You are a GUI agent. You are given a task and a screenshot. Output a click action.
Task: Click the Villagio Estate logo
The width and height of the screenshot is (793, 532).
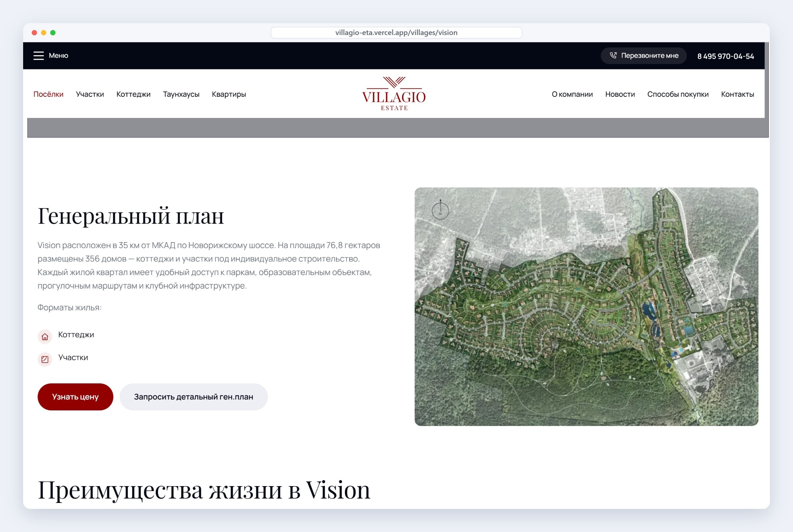coord(394,94)
